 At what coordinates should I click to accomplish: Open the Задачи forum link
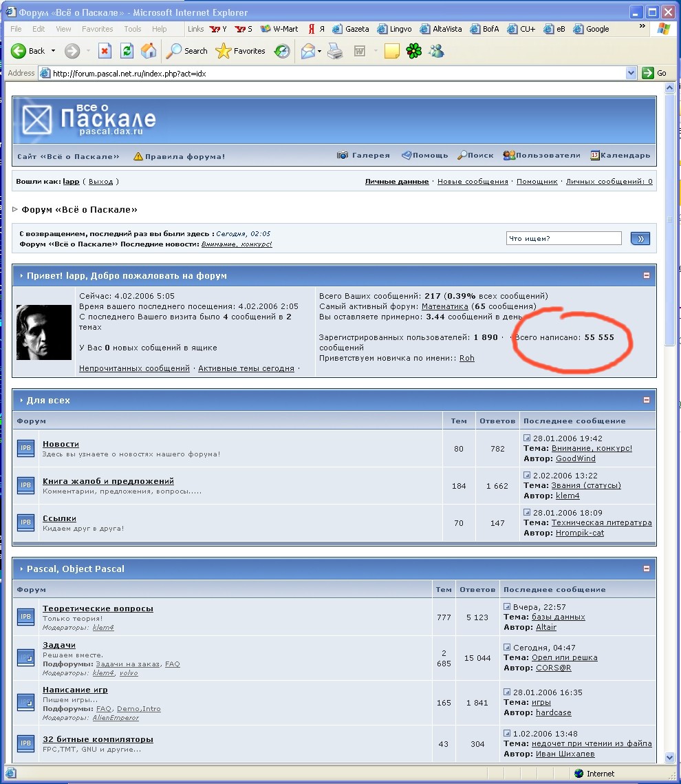pyautogui.click(x=59, y=645)
